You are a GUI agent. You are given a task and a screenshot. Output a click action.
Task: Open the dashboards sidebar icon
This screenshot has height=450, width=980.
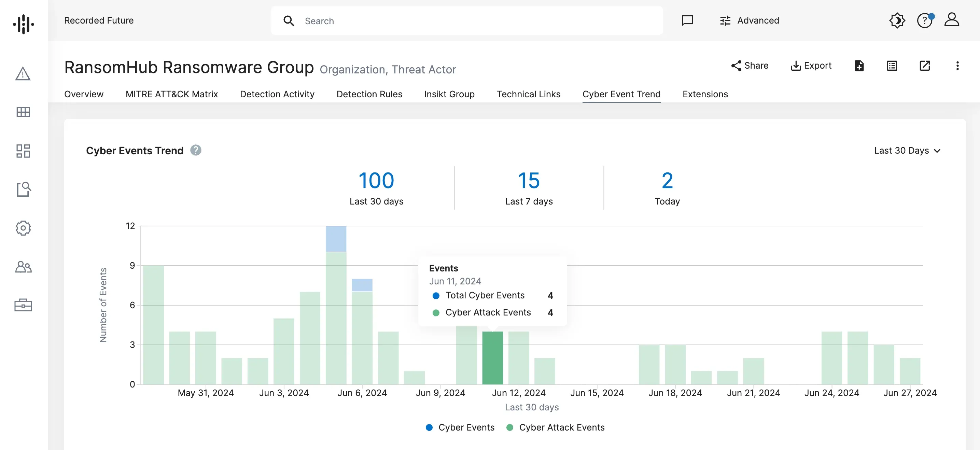click(x=23, y=151)
